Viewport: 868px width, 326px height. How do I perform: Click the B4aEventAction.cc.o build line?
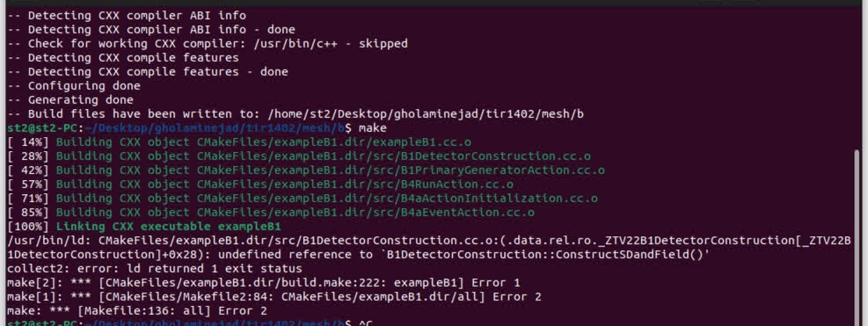point(271,214)
